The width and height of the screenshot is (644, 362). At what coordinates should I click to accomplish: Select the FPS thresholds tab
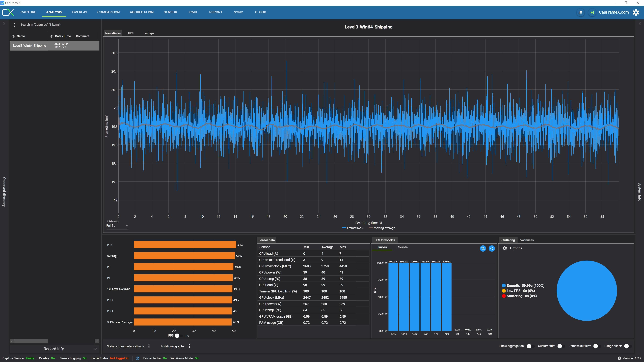point(385,240)
